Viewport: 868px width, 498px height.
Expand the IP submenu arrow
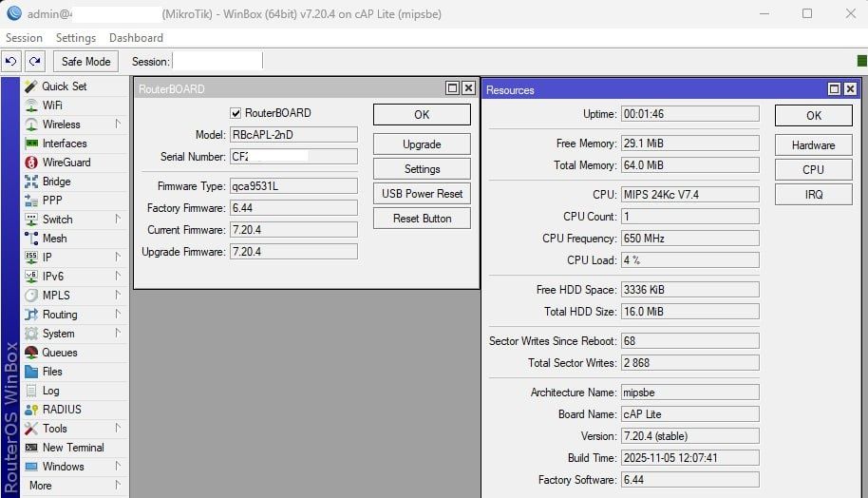coord(118,257)
